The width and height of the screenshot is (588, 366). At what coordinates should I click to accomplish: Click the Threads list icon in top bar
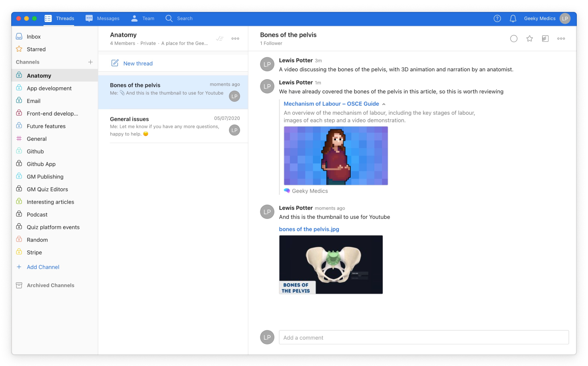point(48,18)
